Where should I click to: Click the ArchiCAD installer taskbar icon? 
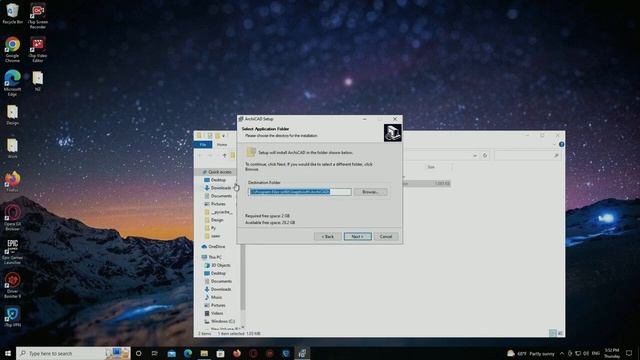[302, 353]
